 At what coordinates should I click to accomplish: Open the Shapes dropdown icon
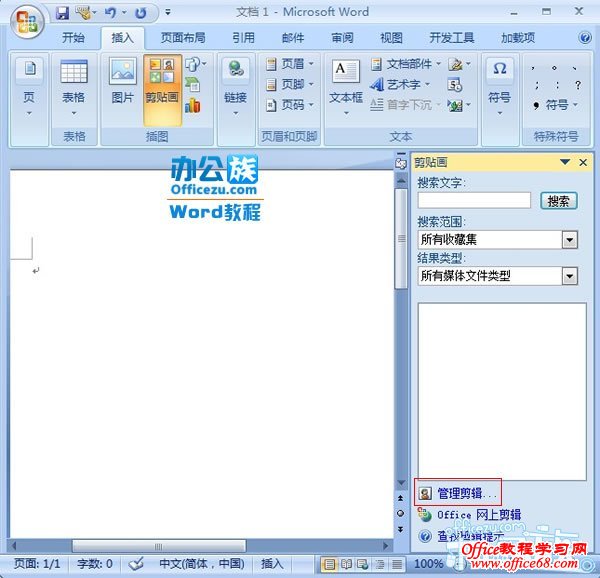tap(195, 64)
